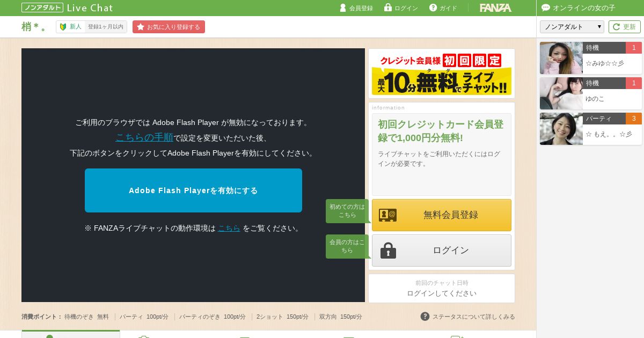Click ガイド text in the header

449,8
